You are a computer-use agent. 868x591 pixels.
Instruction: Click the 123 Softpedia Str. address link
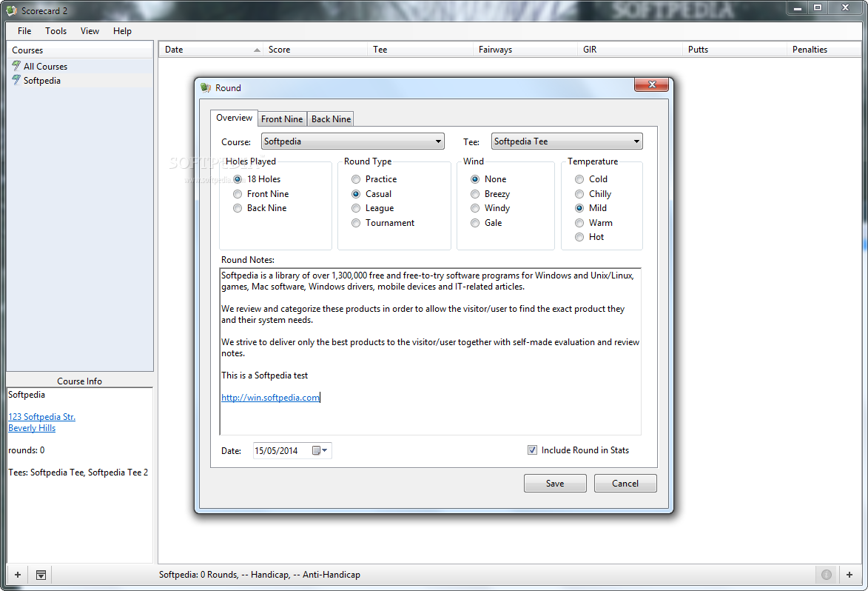point(41,416)
